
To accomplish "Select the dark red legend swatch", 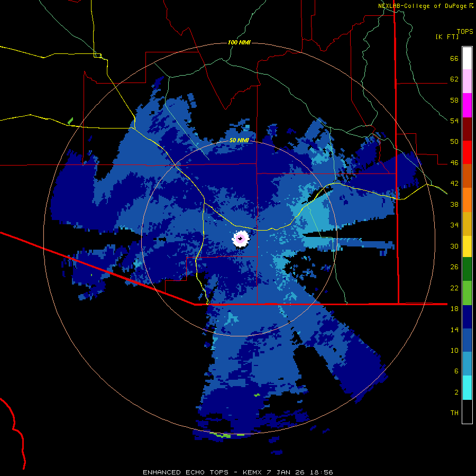I will (x=467, y=129).
